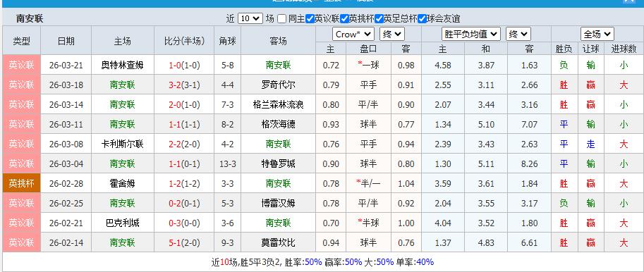Click the date 26-02-25
Image resolution: width=644 pixels, height=272 pixels.
pos(66,203)
